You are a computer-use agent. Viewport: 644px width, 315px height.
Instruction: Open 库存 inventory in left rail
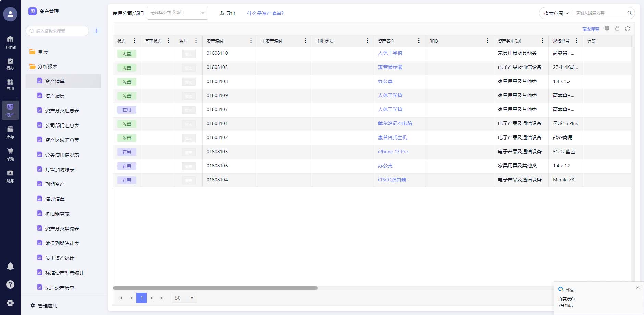click(x=10, y=132)
